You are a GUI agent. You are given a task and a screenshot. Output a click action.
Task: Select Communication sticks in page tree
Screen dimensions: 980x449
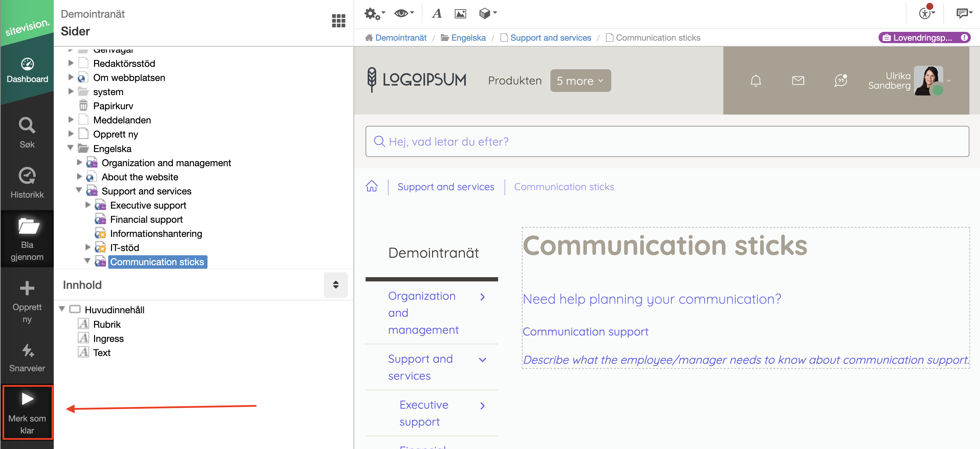click(157, 261)
